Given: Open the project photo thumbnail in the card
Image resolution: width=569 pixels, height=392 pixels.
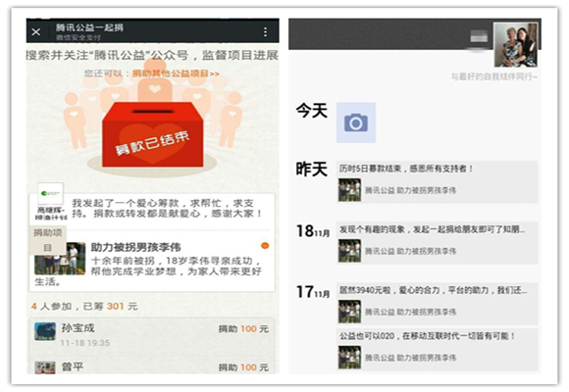Looking at the screenshot, I should click(x=60, y=259).
